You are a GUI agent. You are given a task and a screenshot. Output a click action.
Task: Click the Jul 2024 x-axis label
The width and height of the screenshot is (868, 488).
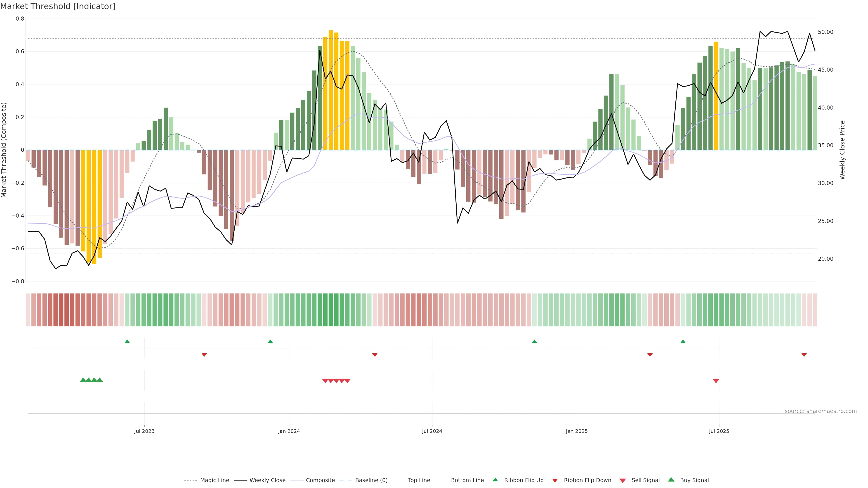pyautogui.click(x=432, y=431)
